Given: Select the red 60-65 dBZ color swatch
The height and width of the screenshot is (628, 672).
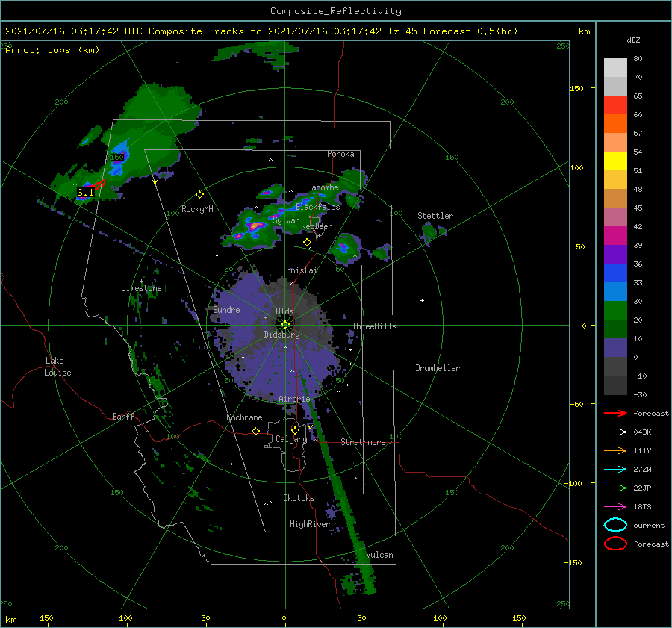Looking at the screenshot, I should (x=615, y=105).
